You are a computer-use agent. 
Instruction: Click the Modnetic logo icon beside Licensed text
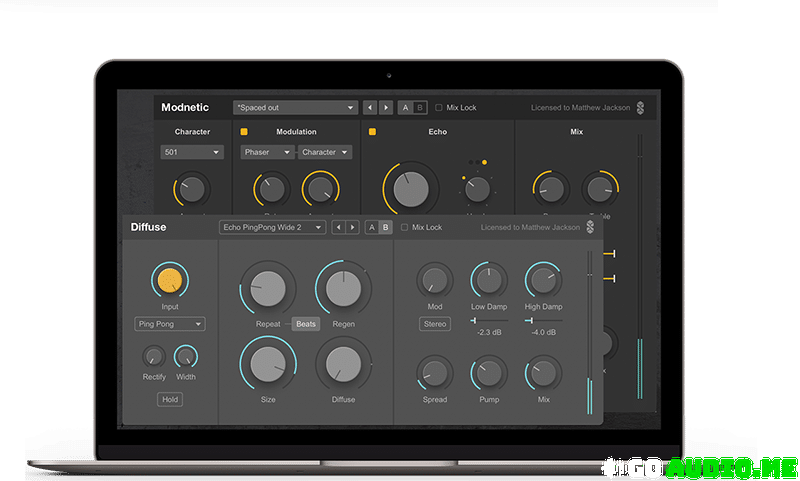click(640, 108)
